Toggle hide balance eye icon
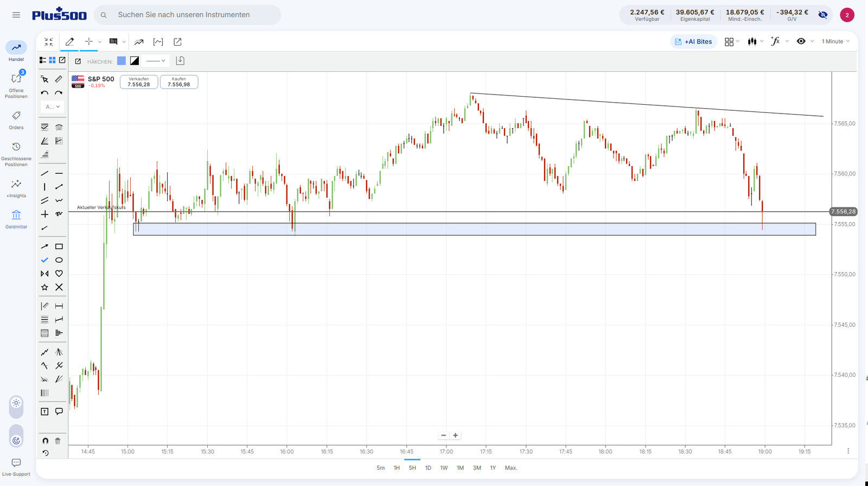 tap(823, 15)
